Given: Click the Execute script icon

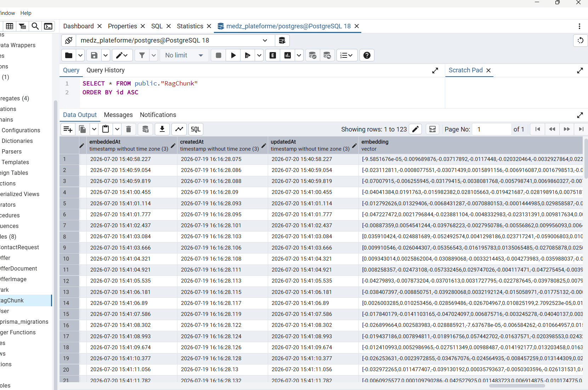Looking at the screenshot, I should coord(248,55).
